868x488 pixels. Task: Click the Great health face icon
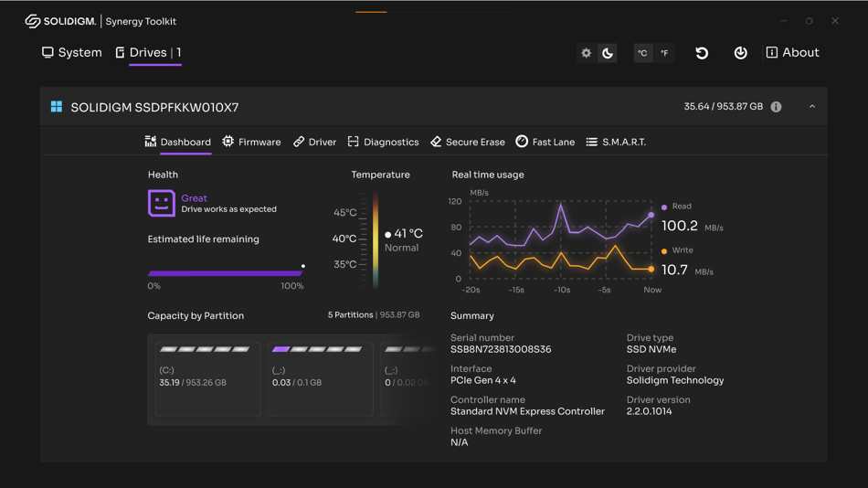[x=161, y=203]
